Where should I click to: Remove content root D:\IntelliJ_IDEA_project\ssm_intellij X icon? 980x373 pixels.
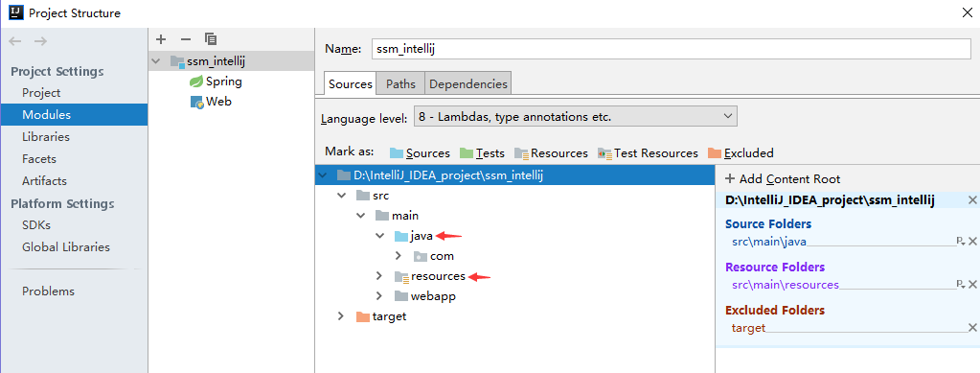tap(972, 200)
